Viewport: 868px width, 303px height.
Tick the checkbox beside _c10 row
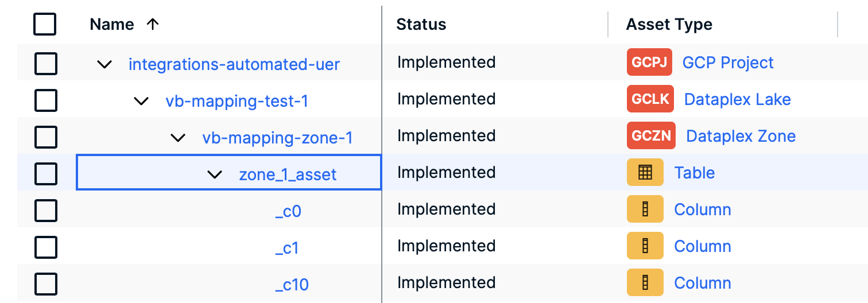pyautogui.click(x=46, y=283)
